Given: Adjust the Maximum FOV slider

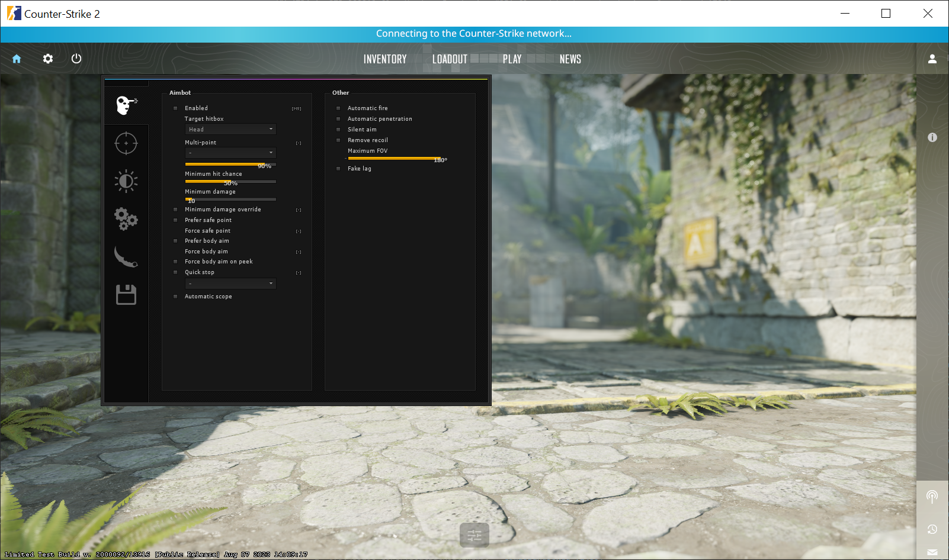Looking at the screenshot, I should click(394, 159).
